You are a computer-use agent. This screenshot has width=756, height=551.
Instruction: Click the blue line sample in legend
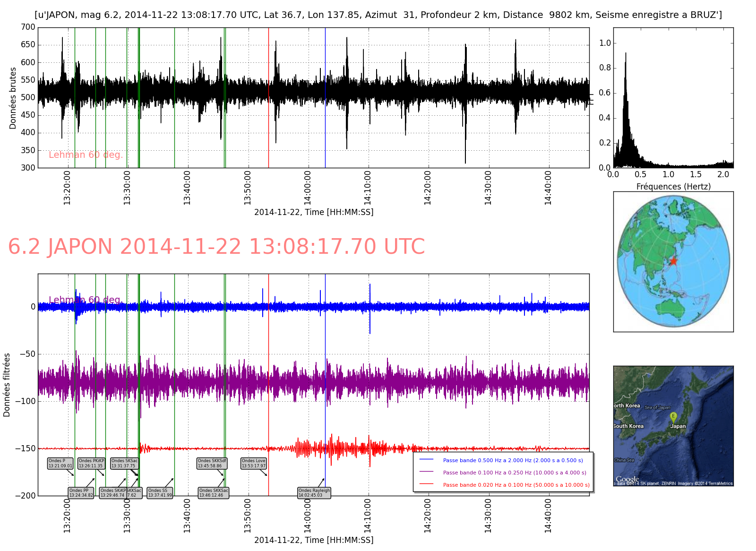click(x=426, y=460)
